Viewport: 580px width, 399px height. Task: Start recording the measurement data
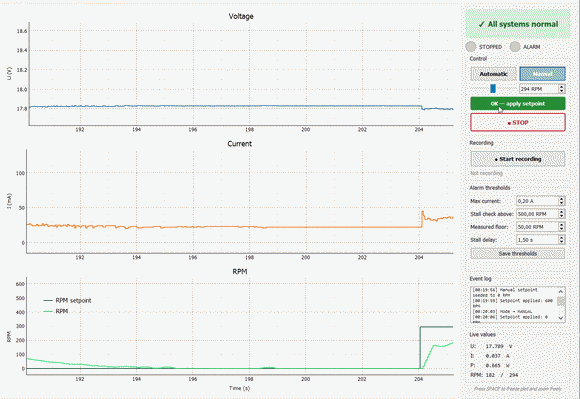point(518,159)
